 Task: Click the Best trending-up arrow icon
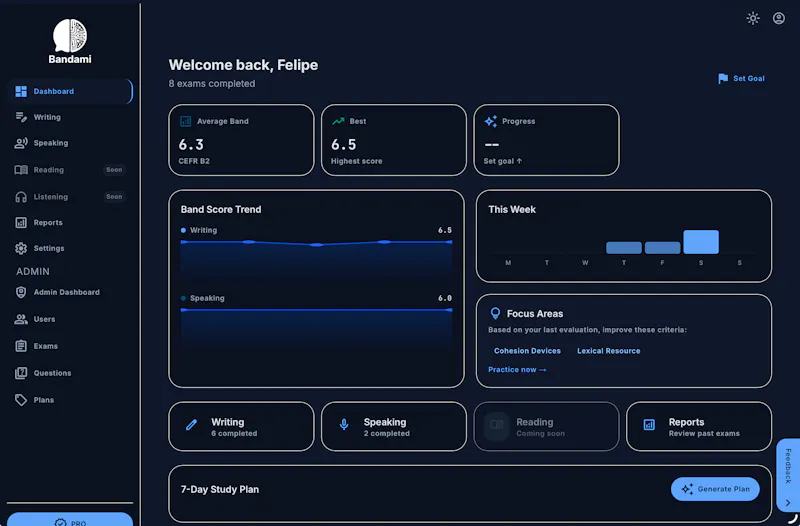point(338,121)
